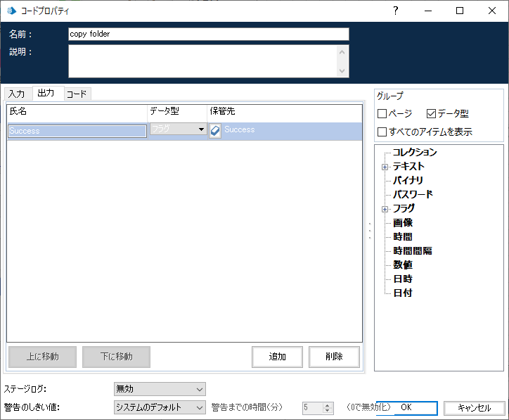Select 時間間隔 in the data tree
The width and height of the screenshot is (509, 420).
pos(413,250)
